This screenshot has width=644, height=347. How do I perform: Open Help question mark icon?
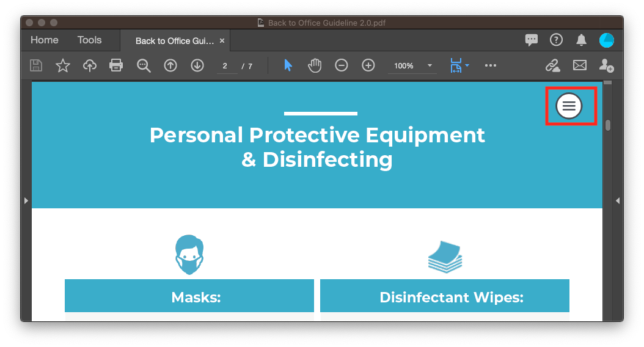pyautogui.click(x=556, y=40)
